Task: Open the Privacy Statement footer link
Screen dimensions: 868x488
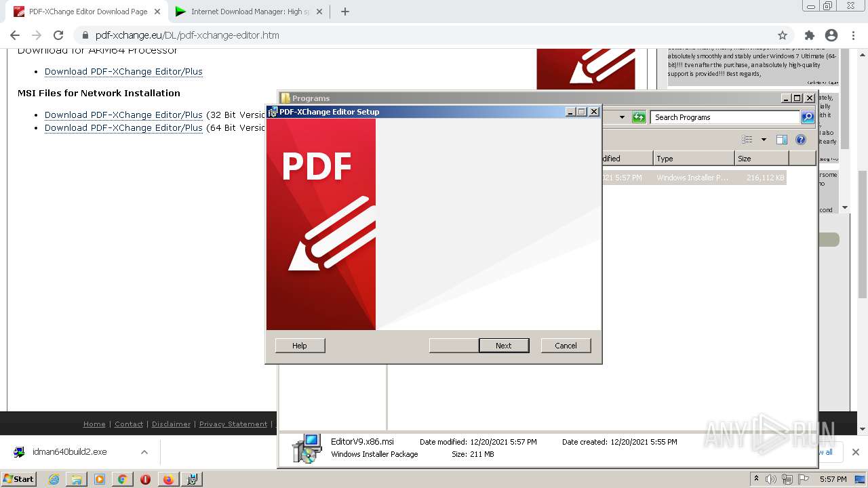Action: tap(233, 424)
